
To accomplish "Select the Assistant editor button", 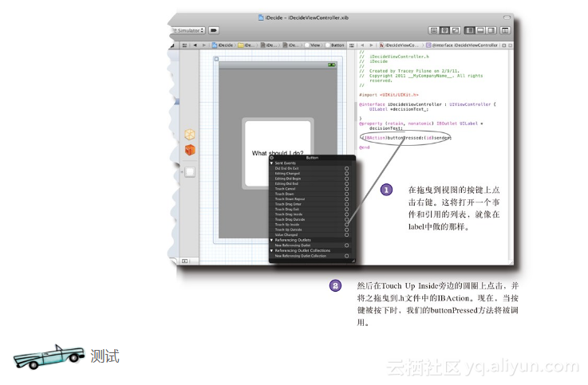I will (444, 30).
